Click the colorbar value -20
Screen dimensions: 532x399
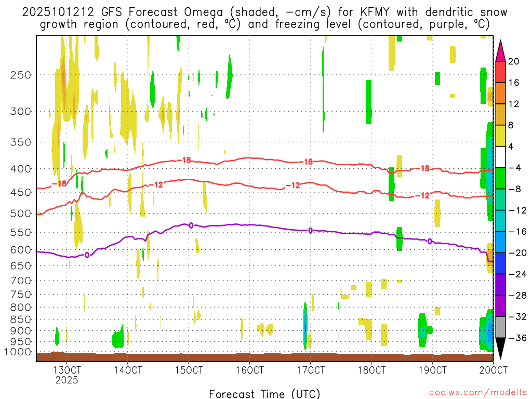(x=518, y=253)
